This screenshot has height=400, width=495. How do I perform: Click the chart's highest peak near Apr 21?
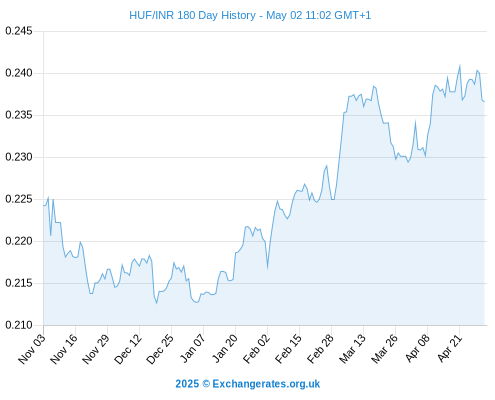click(460, 66)
